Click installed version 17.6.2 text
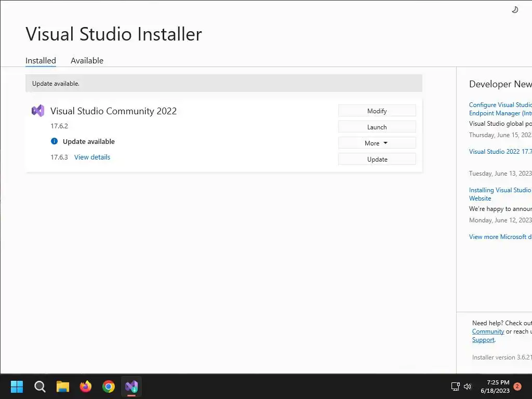 pos(59,126)
